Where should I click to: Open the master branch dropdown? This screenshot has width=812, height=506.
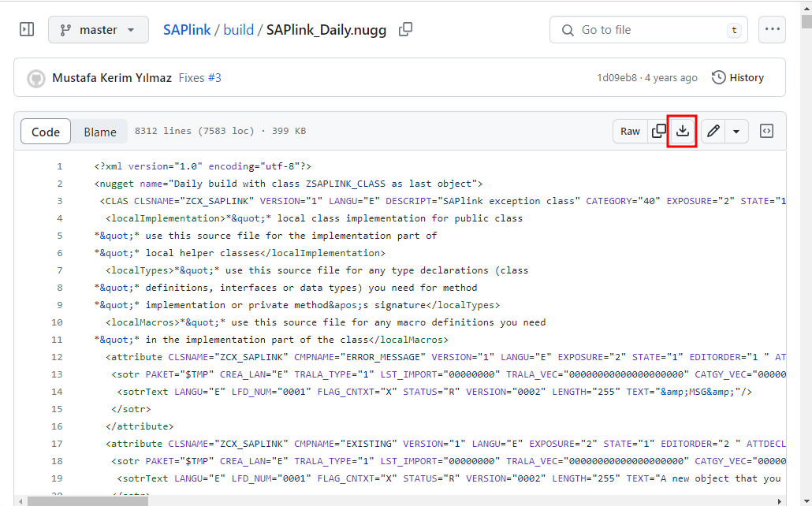(99, 29)
